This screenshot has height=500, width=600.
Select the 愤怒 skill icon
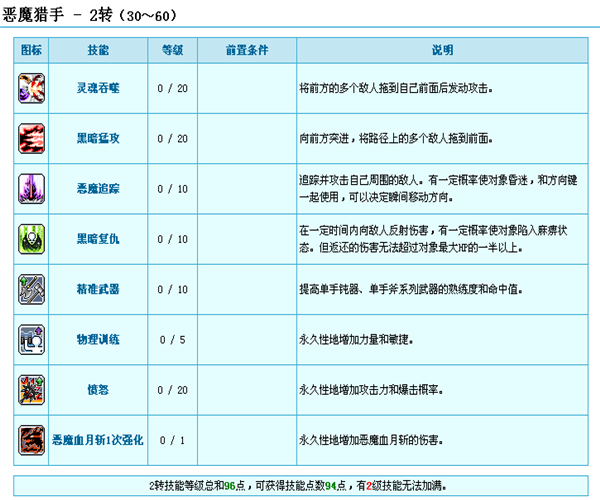[31, 390]
